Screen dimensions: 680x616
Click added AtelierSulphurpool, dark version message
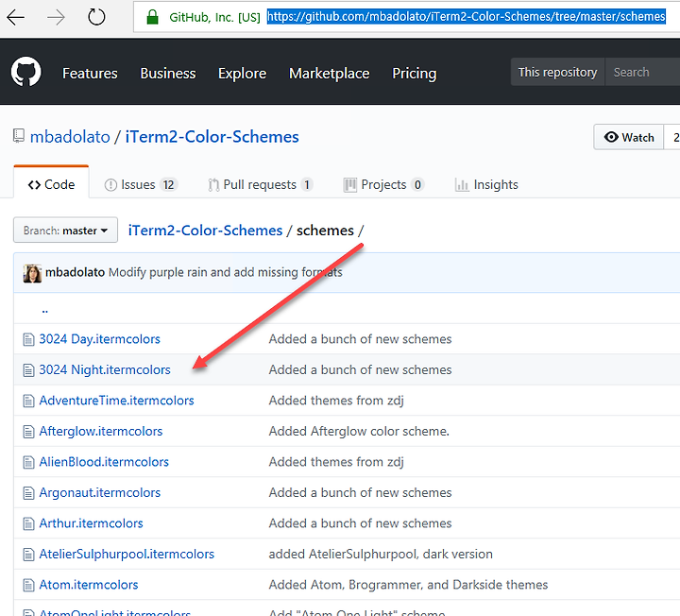click(x=381, y=555)
